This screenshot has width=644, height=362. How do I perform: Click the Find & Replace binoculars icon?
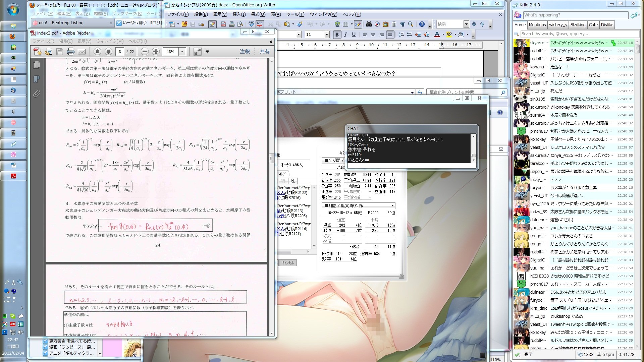(x=369, y=24)
